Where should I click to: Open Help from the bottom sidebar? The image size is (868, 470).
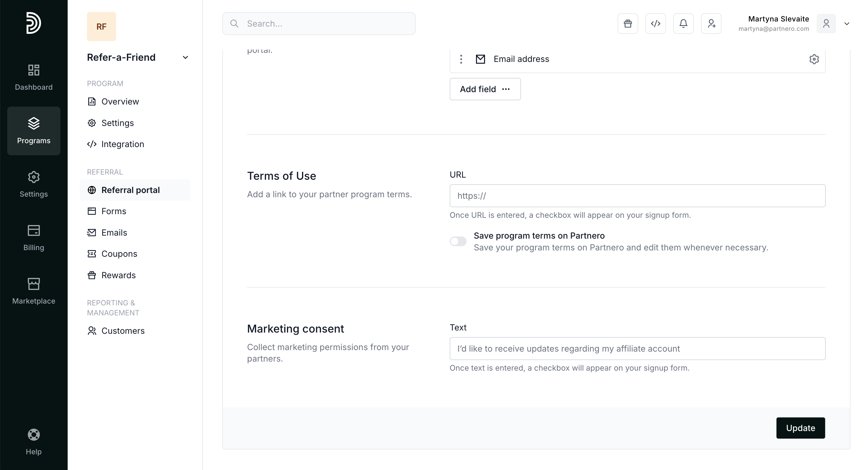pyautogui.click(x=34, y=442)
